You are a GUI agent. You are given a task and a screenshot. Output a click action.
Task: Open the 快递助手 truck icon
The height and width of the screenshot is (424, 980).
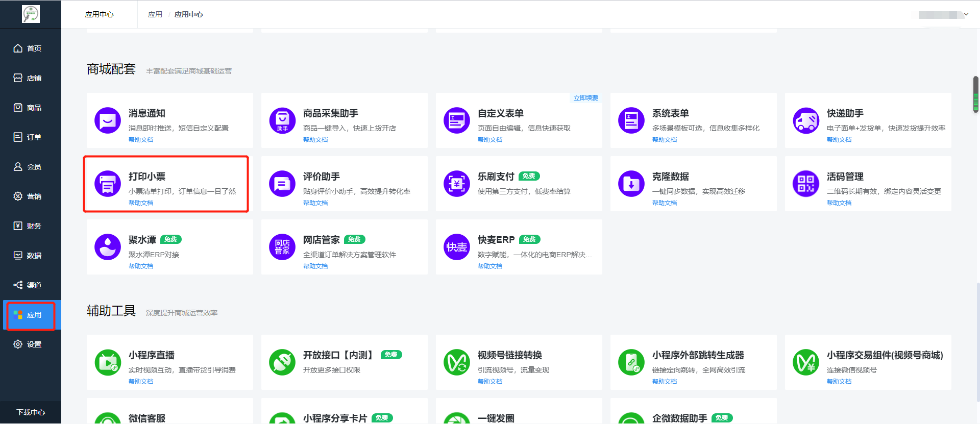[x=806, y=120]
